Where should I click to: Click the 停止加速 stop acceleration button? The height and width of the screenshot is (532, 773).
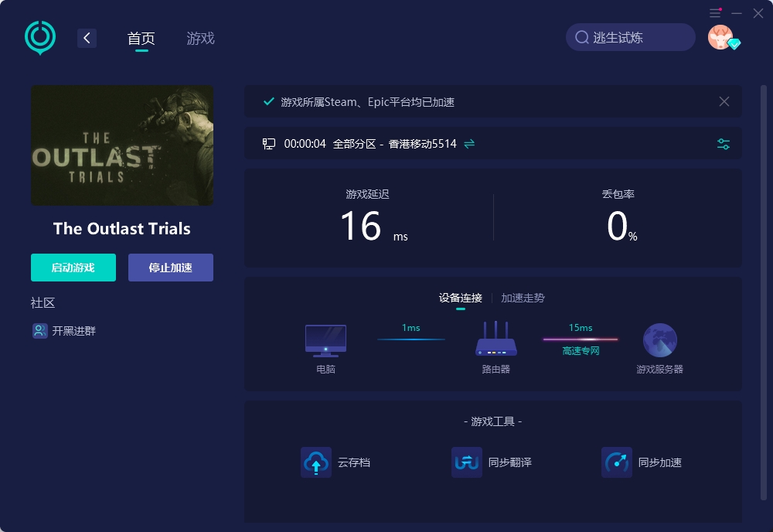(x=170, y=268)
